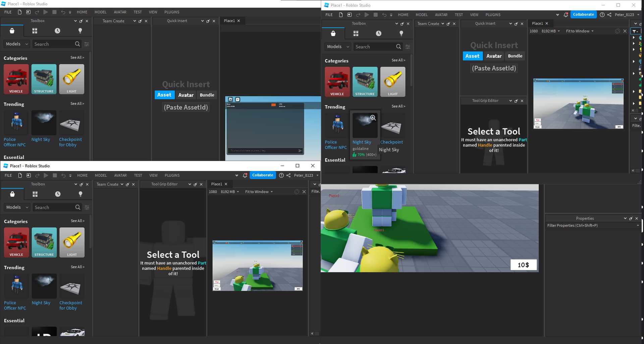The width and height of the screenshot is (644, 344).
Task: Click Play button in right window toolbar
Action: (367, 15)
